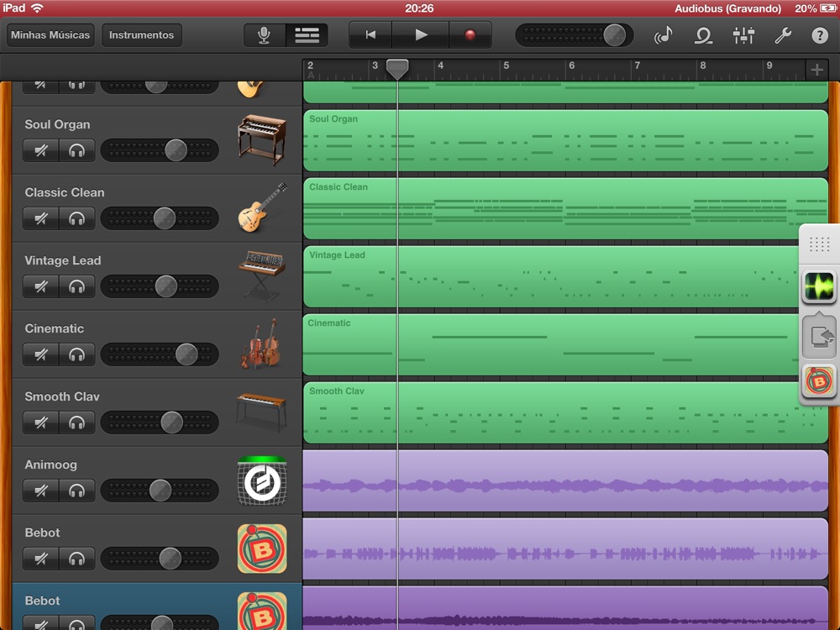The image size is (840, 630).
Task: Tap the Wi-Fi icon in status bar
Action: [x=37, y=8]
